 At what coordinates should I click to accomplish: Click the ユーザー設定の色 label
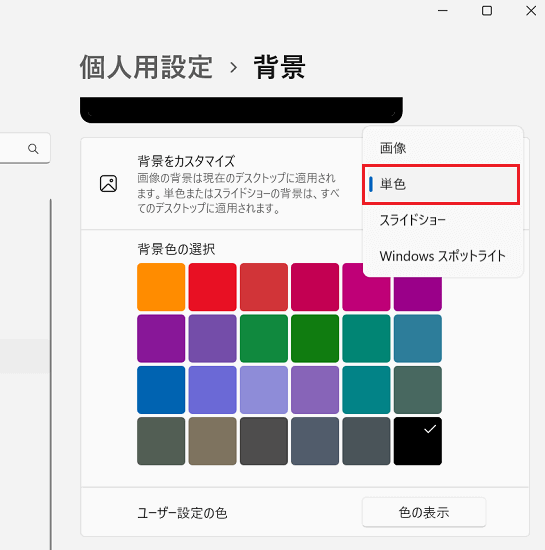point(182,513)
